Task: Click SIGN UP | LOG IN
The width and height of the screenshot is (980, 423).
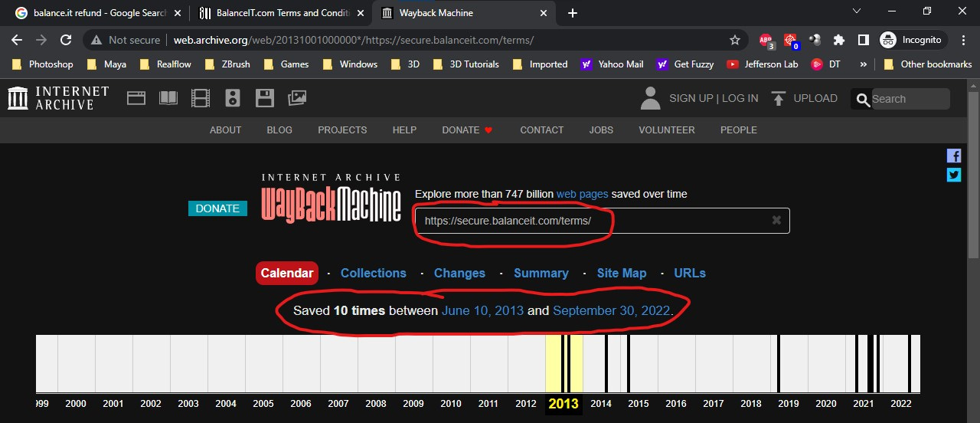Action: (x=714, y=98)
